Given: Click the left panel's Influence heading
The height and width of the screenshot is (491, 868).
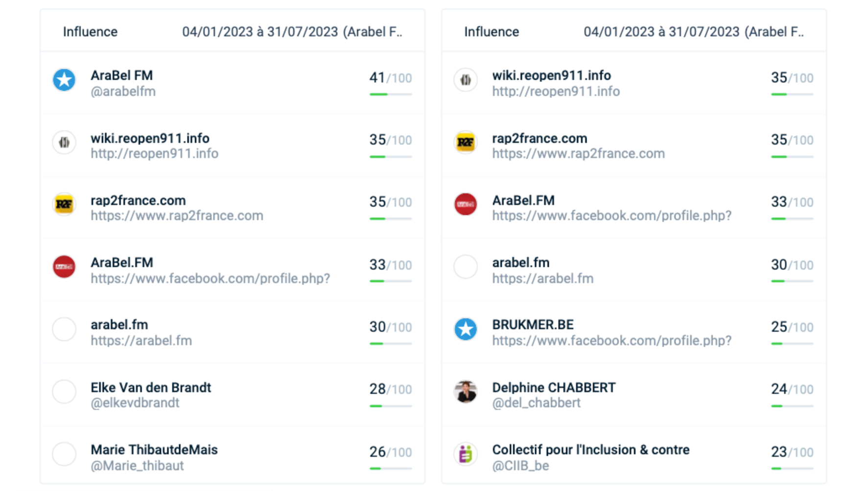Looking at the screenshot, I should (x=90, y=32).
